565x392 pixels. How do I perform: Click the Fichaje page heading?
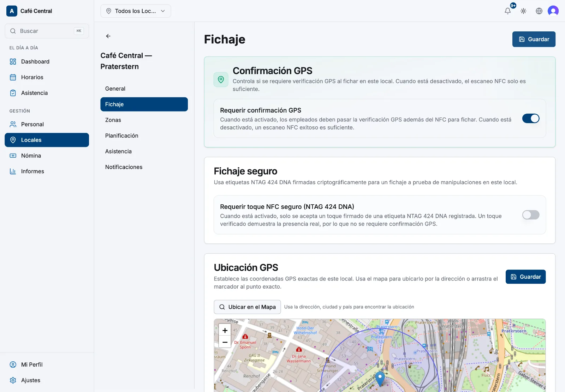pos(225,39)
